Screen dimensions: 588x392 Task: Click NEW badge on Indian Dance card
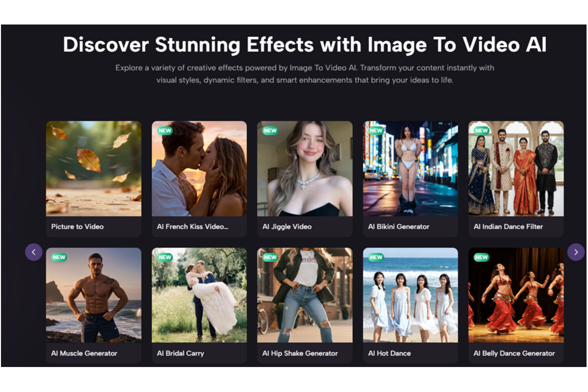[481, 131]
